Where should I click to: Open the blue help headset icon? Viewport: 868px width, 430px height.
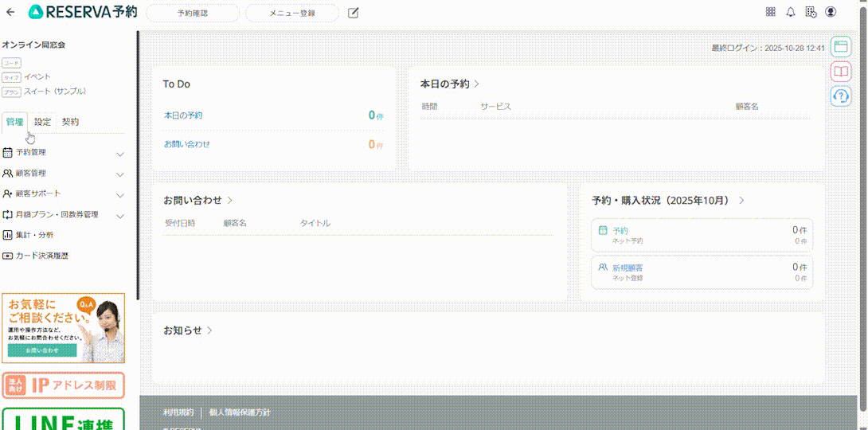pos(841,96)
